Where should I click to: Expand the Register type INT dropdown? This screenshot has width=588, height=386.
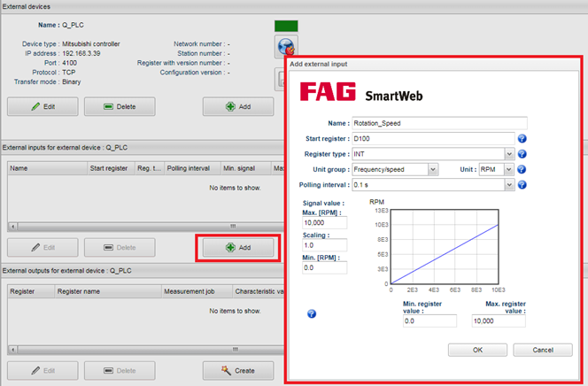coord(509,154)
